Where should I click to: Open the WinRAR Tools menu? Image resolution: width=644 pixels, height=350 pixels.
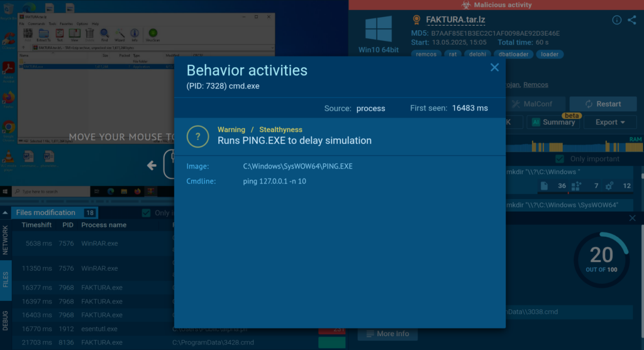52,24
